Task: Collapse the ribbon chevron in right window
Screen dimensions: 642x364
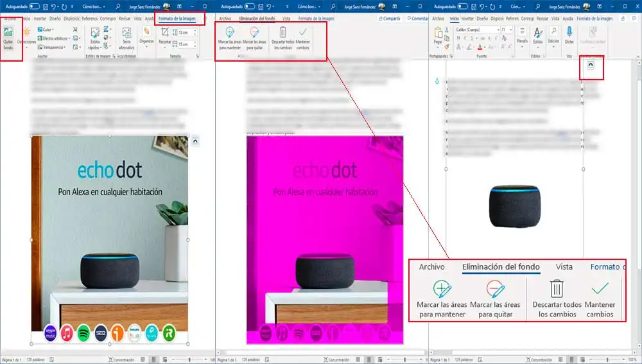Action: pyautogui.click(x=638, y=56)
